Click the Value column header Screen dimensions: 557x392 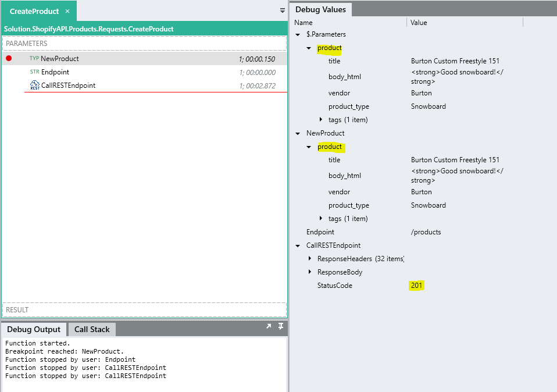pyautogui.click(x=419, y=22)
